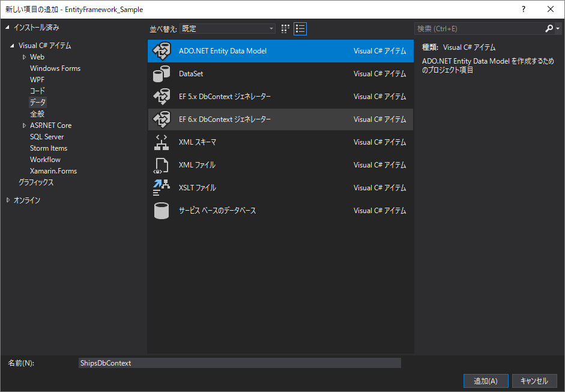Open the search options dropdown arrow
The width and height of the screenshot is (565, 392).
558,28
